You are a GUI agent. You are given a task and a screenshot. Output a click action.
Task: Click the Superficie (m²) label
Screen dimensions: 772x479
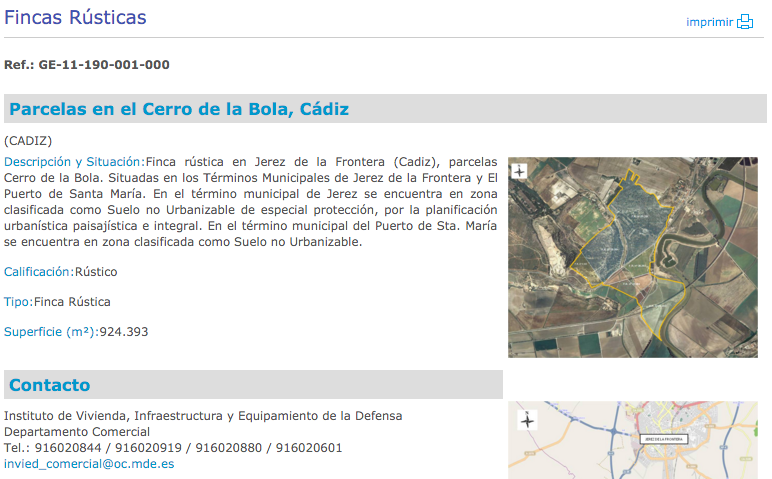click(x=50, y=332)
